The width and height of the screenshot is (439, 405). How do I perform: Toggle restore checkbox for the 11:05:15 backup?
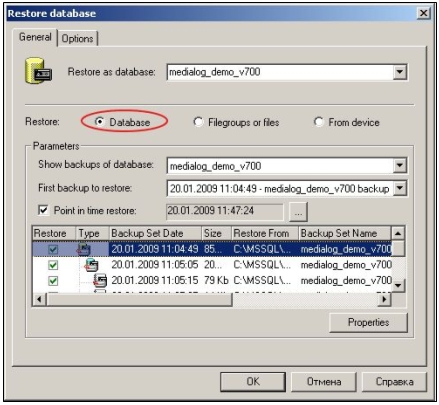tap(53, 281)
